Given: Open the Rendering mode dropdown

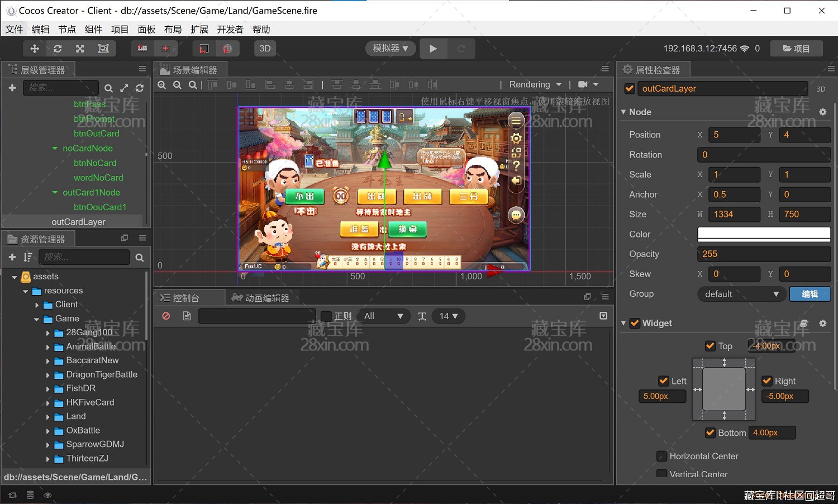Looking at the screenshot, I should point(535,84).
